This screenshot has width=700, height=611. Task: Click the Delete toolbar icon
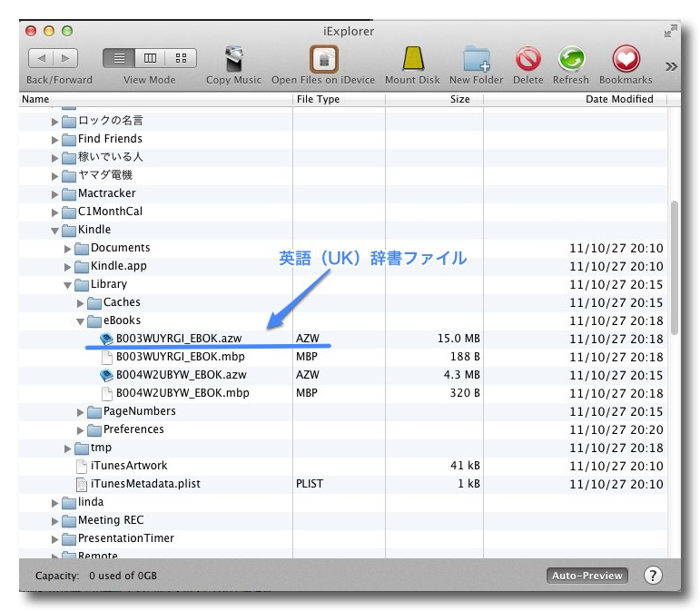click(x=528, y=59)
